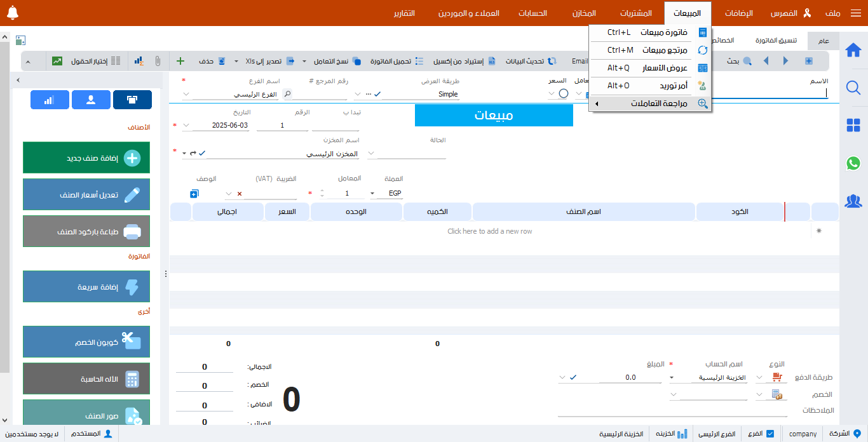
Task: Click the transaction multiplier stepper beside المعامل
Action: pos(322,192)
